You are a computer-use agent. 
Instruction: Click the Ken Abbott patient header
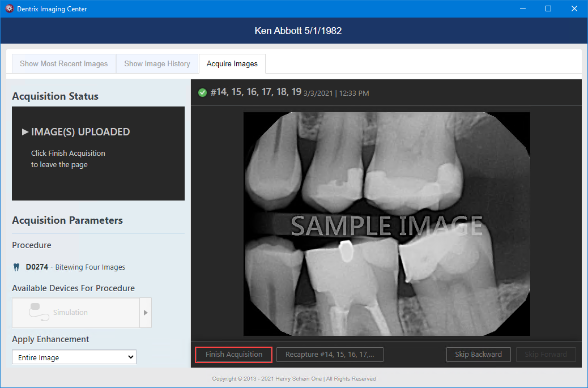(x=298, y=31)
